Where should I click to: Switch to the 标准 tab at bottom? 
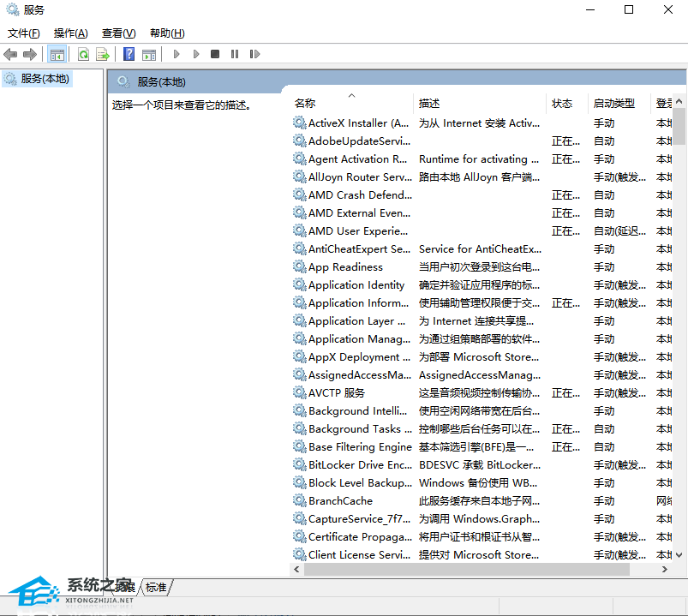156,587
